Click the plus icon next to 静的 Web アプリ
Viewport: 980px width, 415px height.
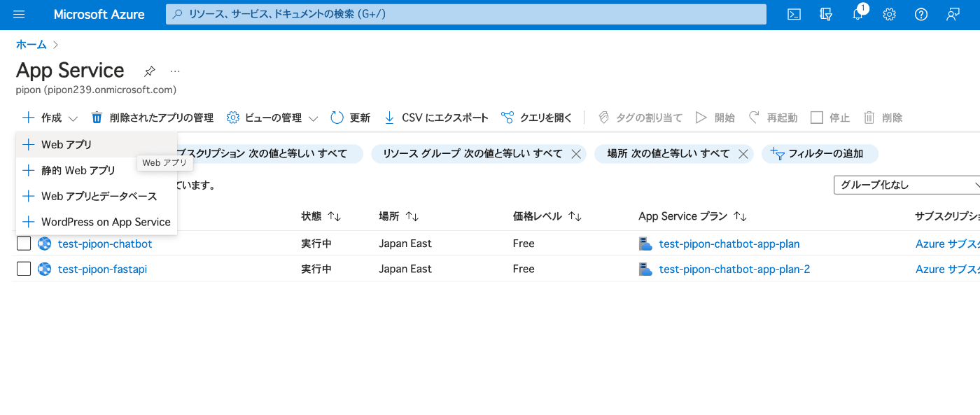point(28,170)
